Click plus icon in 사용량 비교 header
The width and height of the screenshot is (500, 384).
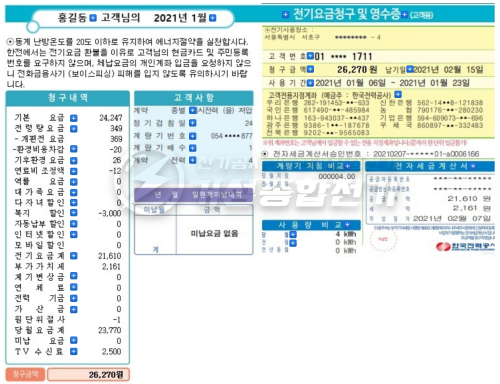click(x=347, y=225)
